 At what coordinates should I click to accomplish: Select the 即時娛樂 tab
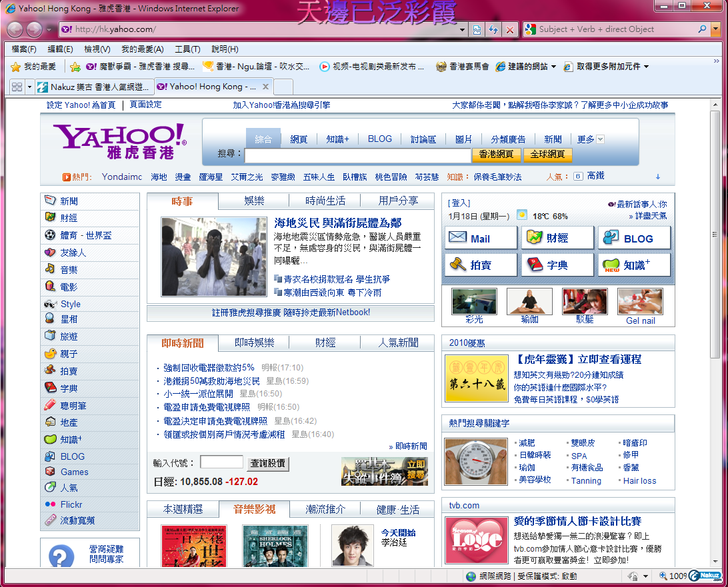254,342
